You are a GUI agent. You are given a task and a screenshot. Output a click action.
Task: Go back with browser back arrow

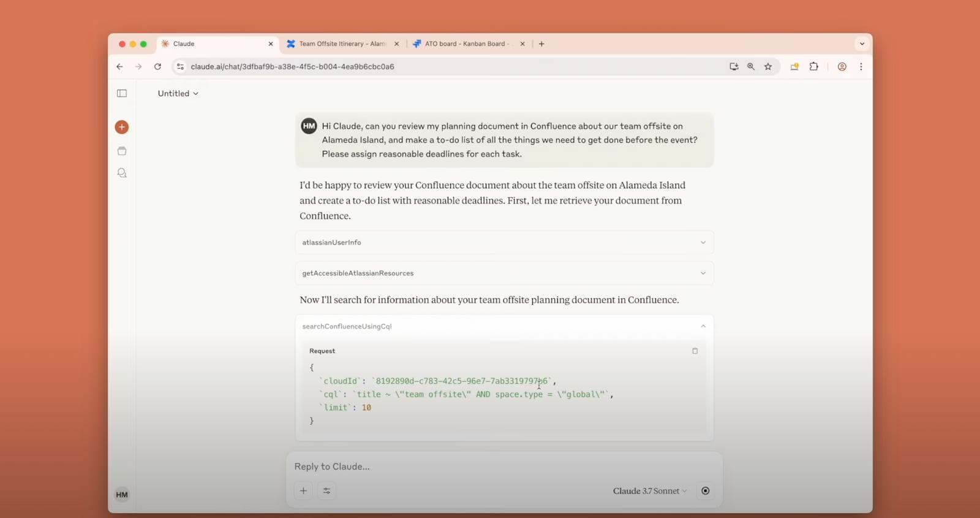pos(119,67)
